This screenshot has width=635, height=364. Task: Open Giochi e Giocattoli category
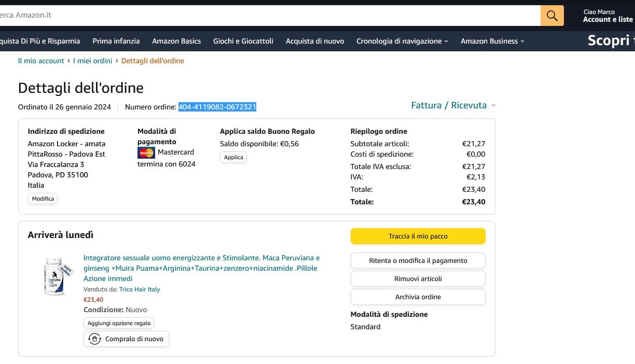point(243,41)
